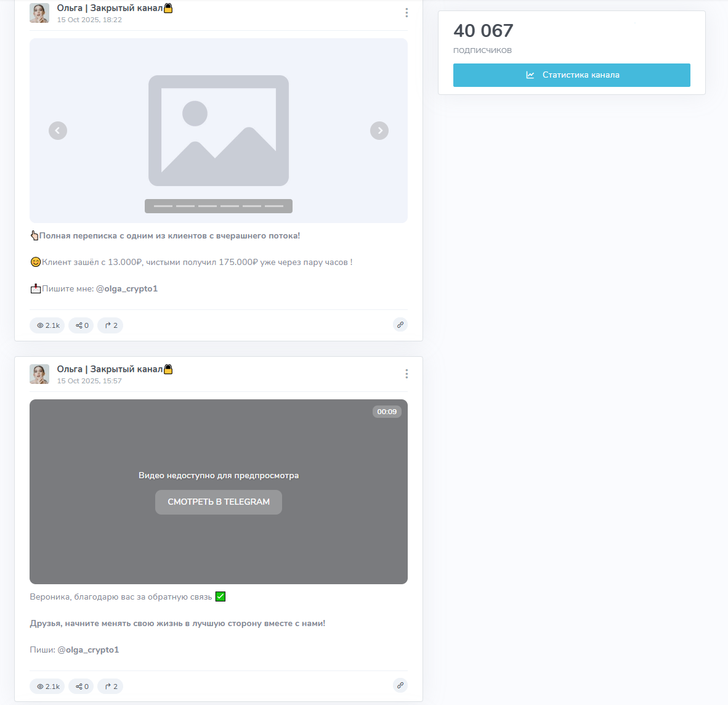This screenshot has height=705, width=728.
Task: Open three-dot menu of the 18:22 post
Action: (x=406, y=13)
